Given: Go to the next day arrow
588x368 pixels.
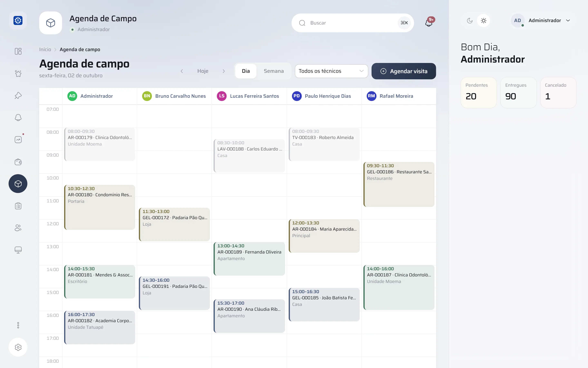Looking at the screenshot, I should pos(224,71).
